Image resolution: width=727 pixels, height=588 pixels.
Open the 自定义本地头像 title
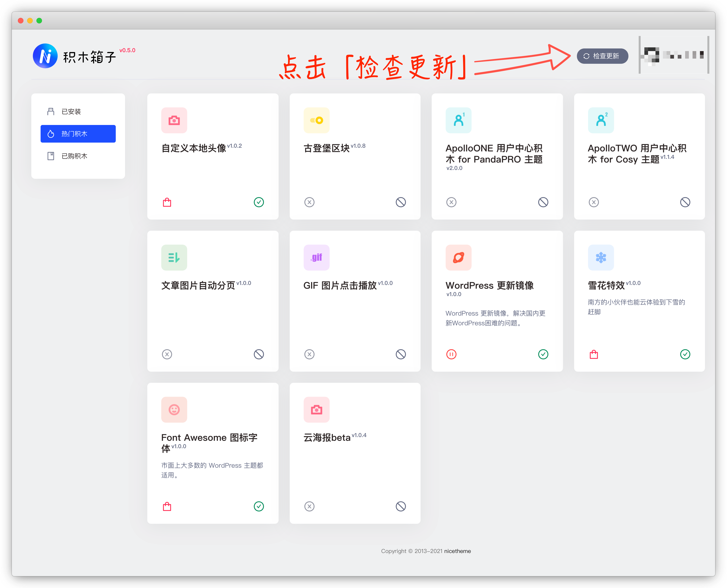(x=193, y=148)
